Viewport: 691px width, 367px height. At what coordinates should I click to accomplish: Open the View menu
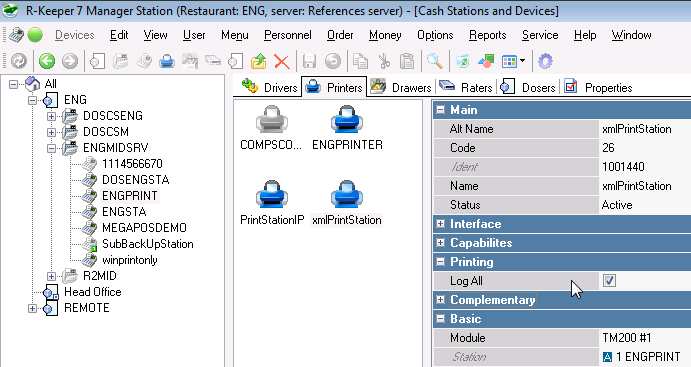pyautogui.click(x=156, y=35)
